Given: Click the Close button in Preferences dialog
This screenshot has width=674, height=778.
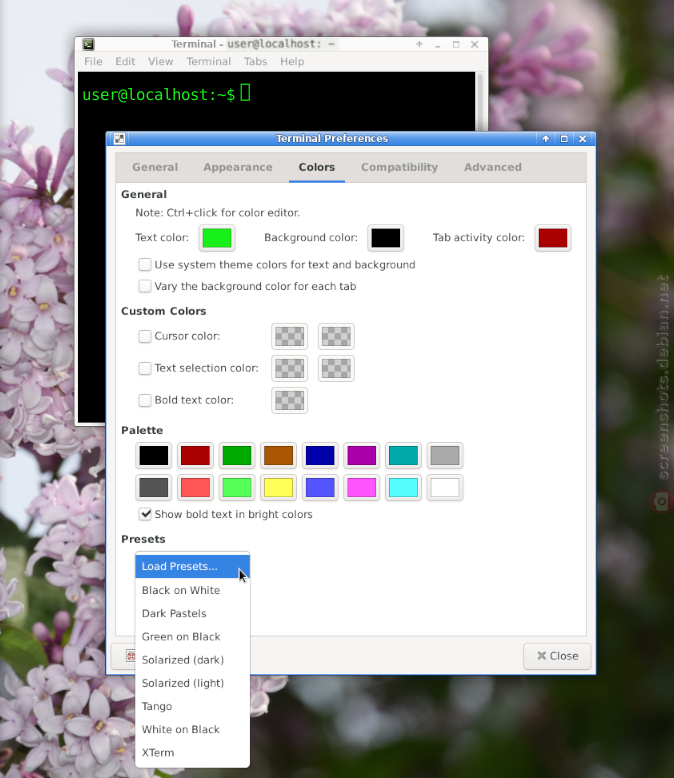Looking at the screenshot, I should [x=557, y=656].
